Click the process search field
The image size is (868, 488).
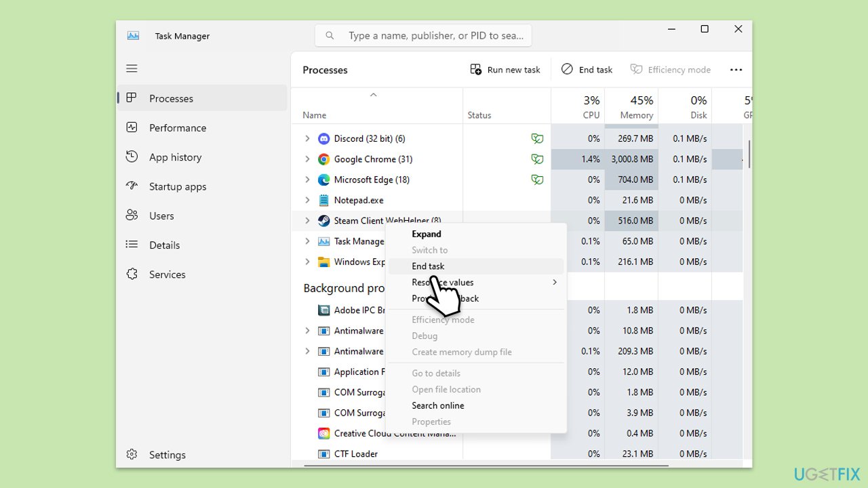coord(423,35)
